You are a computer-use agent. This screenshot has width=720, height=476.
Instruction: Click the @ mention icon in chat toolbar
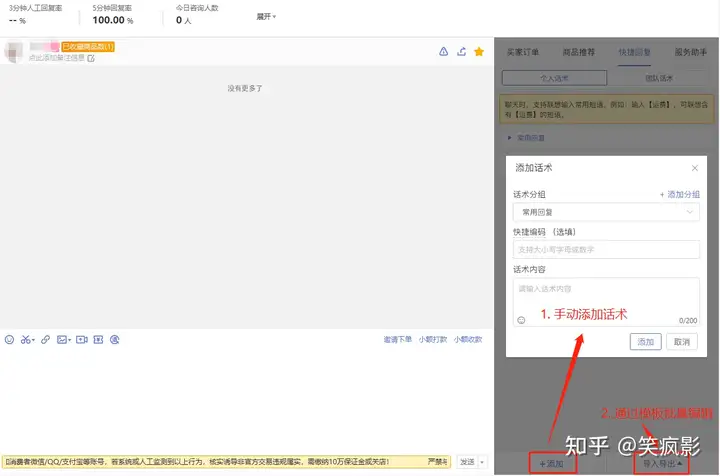[115, 340]
